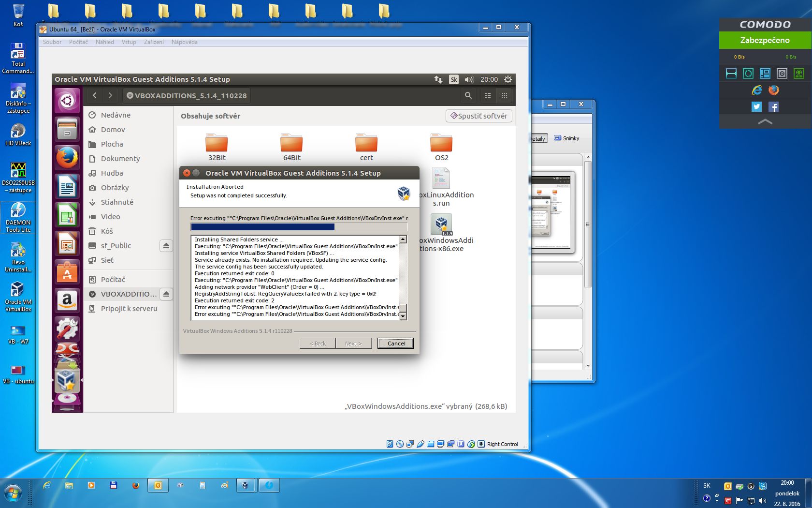Eject the sf_Public shared folder
Image resolution: width=812 pixels, height=508 pixels.
click(166, 246)
